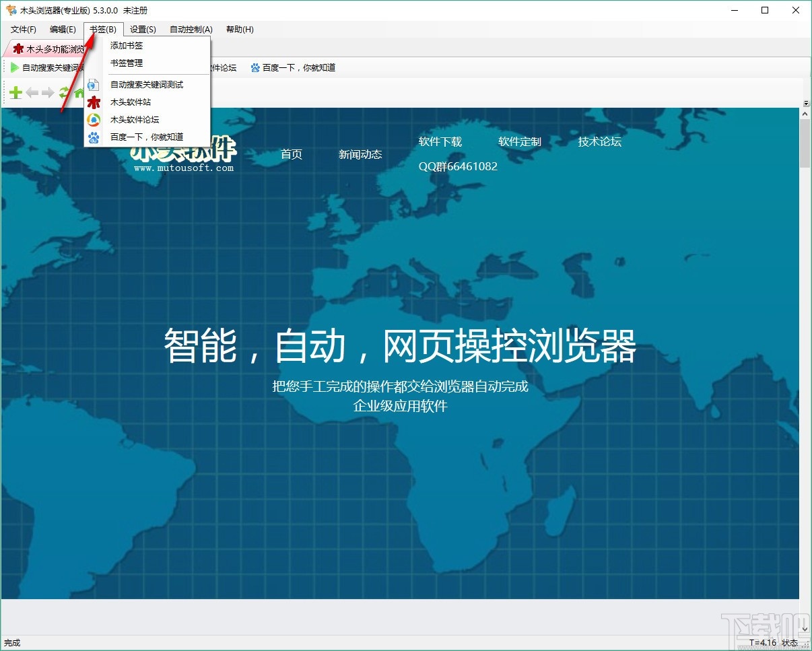This screenshot has height=651, width=812.
Task: Click the 木头浏览器 app icon in title bar
Action: [11, 10]
